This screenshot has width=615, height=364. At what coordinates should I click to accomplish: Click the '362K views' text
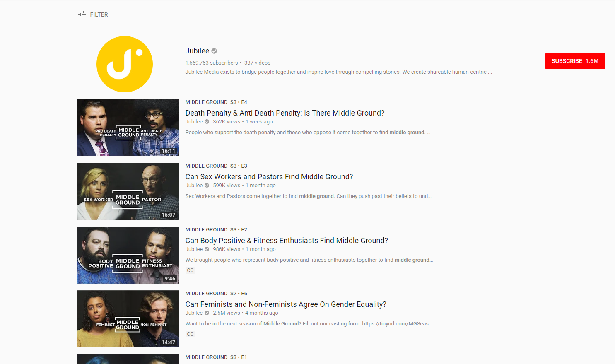(x=227, y=122)
